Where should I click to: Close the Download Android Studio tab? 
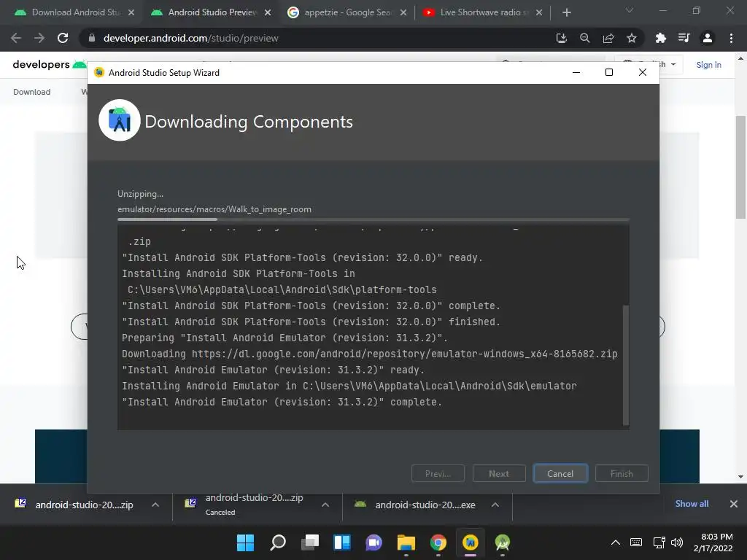click(x=131, y=13)
